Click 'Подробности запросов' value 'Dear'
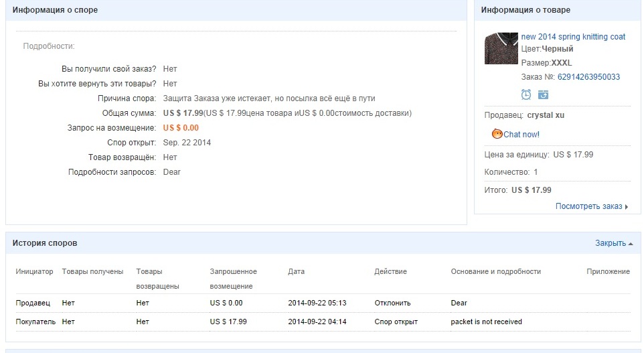Viewport: 644px width, 353px height. pyautogui.click(x=171, y=172)
